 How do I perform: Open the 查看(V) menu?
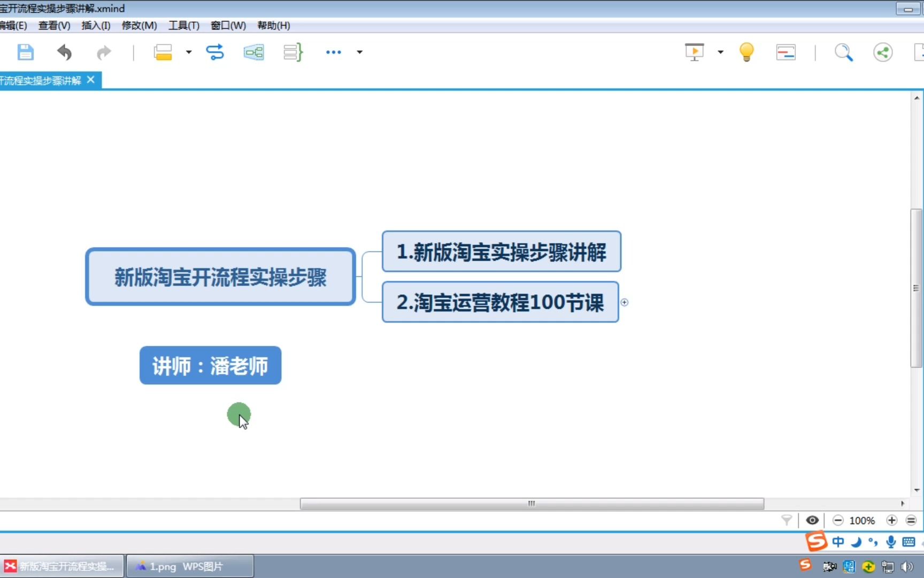coord(54,25)
